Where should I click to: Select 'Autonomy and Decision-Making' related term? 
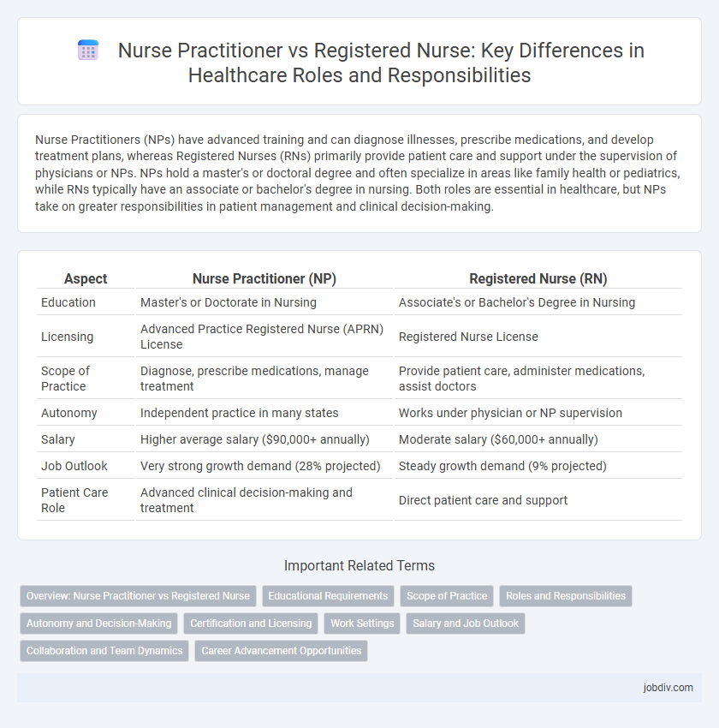[98, 624]
